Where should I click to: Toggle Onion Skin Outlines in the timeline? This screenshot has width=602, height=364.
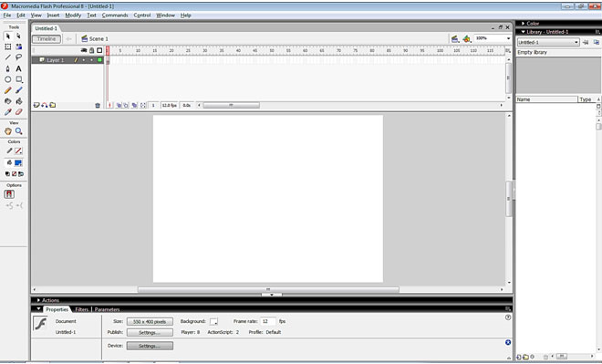click(x=126, y=105)
